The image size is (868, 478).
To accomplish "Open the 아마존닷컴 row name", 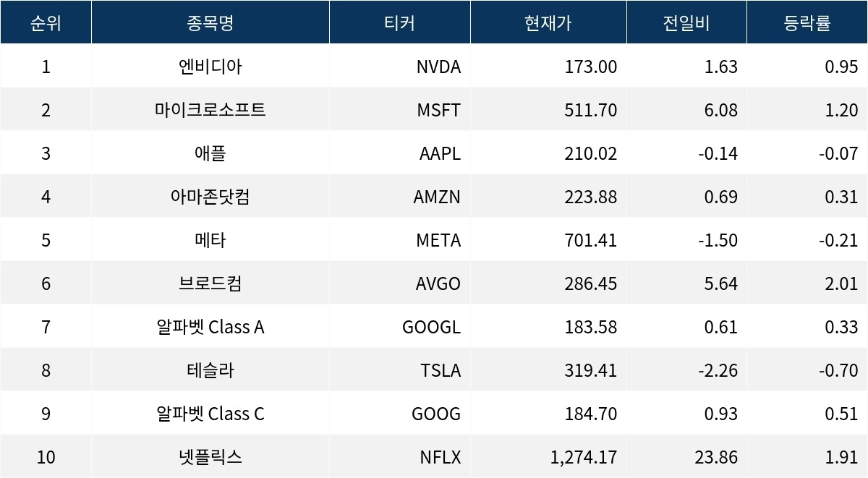I will click(x=210, y=197).
